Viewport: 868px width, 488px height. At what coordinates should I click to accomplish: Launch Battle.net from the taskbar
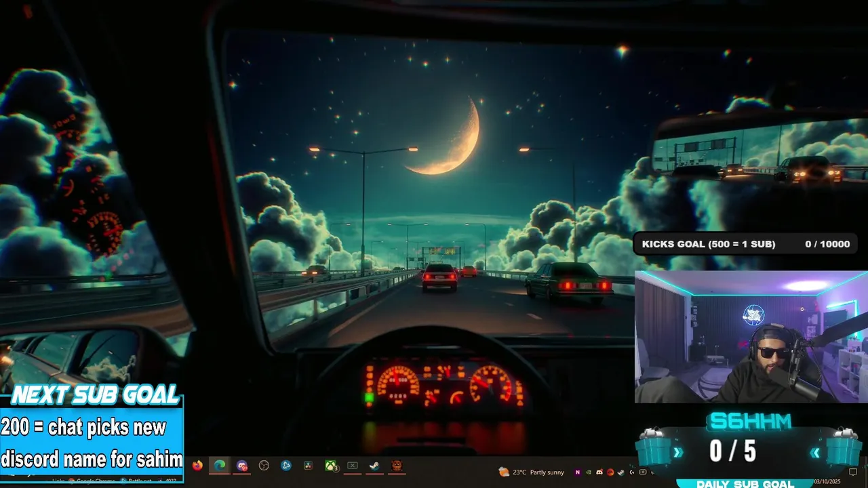click(286, 466)
